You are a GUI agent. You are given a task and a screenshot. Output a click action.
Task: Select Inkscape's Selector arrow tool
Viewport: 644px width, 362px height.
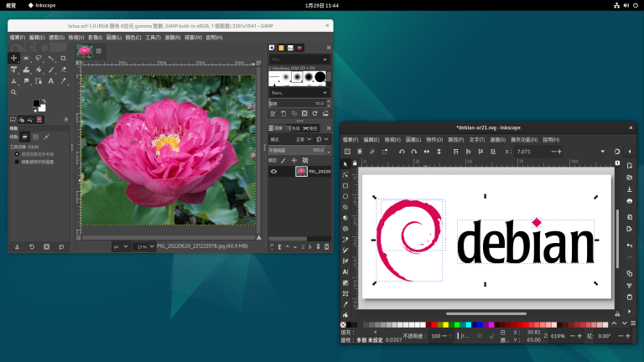(x=345, y=164)
